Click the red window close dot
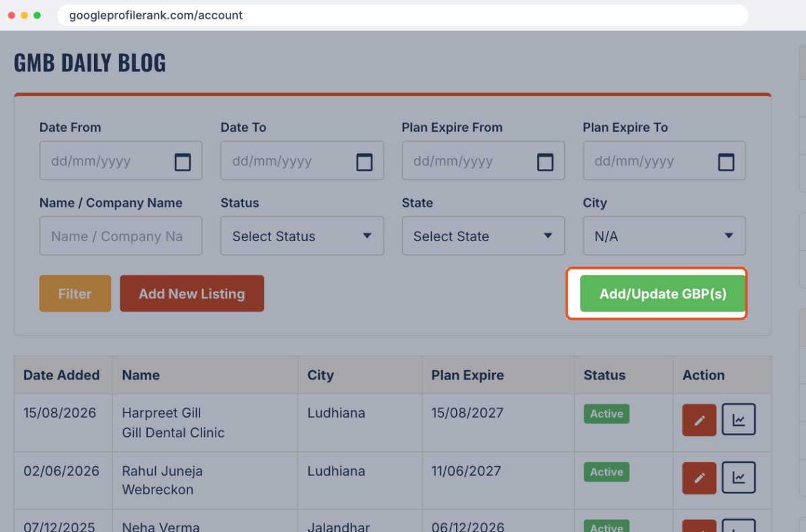The height and width of the screenshot is (532, 806). coord(11,15)
